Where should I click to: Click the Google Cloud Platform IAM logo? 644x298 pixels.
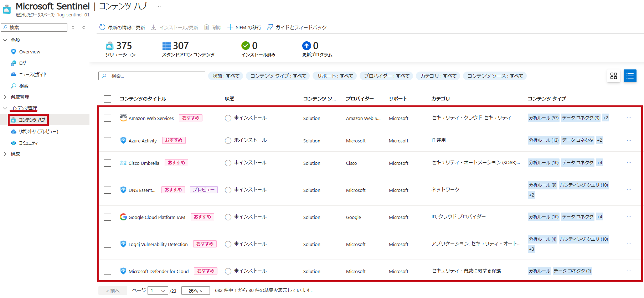(x=123, y=217)
